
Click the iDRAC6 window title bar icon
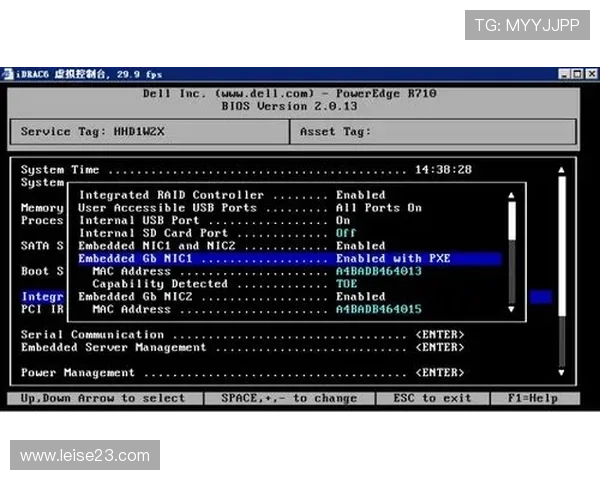(x=8, y=74)
